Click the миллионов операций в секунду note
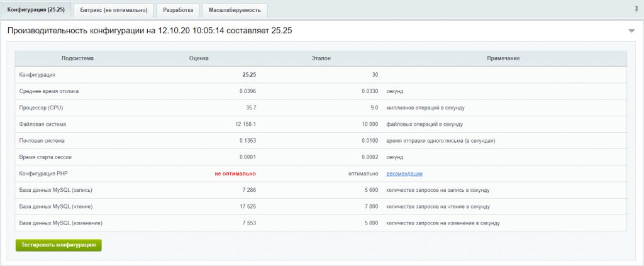Screen dimensions: 644x266 pyautogui.click(x=425, y=108)
